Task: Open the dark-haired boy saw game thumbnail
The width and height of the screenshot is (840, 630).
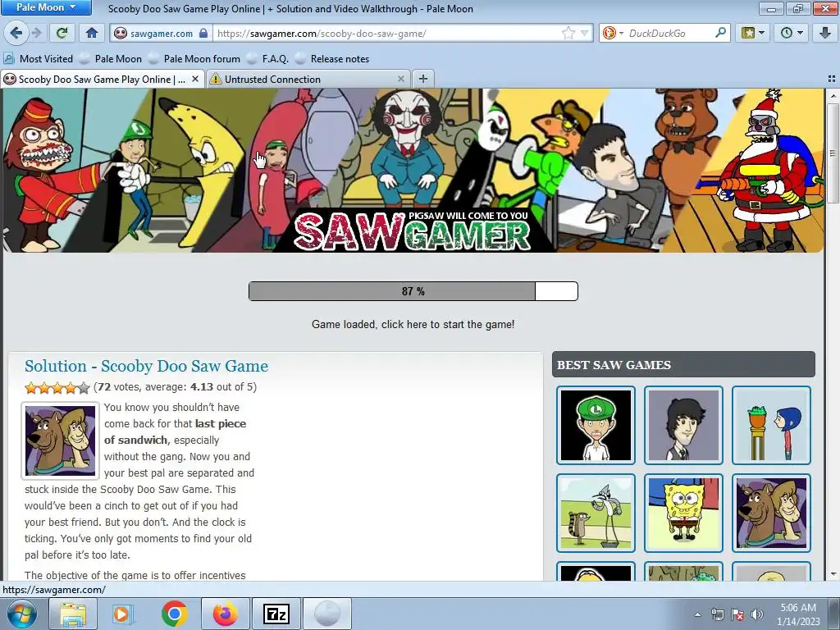Action: point(683,426)
